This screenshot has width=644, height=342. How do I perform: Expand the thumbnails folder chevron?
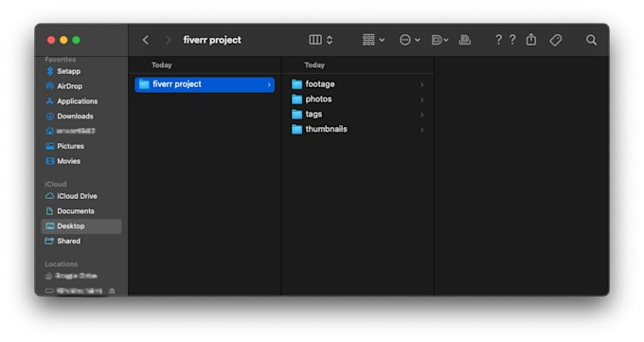421,130
